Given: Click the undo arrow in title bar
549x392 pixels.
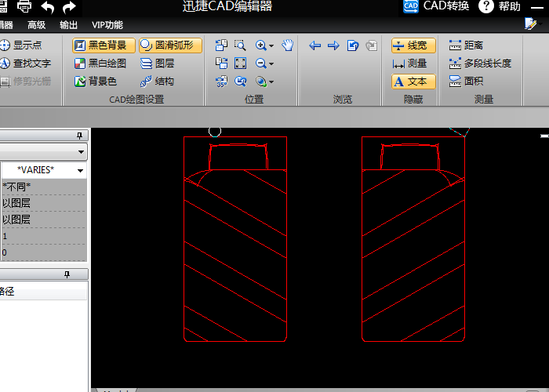Looking at the screenshot, I should [x=48, y=7].
